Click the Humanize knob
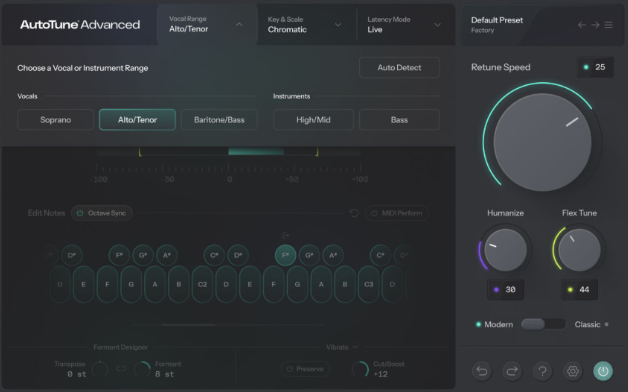This screenshot has width=628, height=392. point(505,250)
